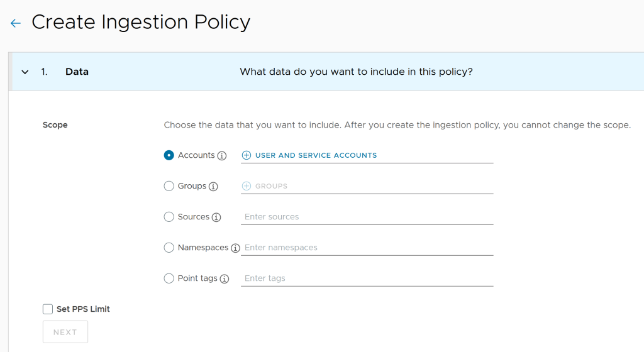
Task: Click the info icon beside Sources
Action: click(x=216, y=217)
